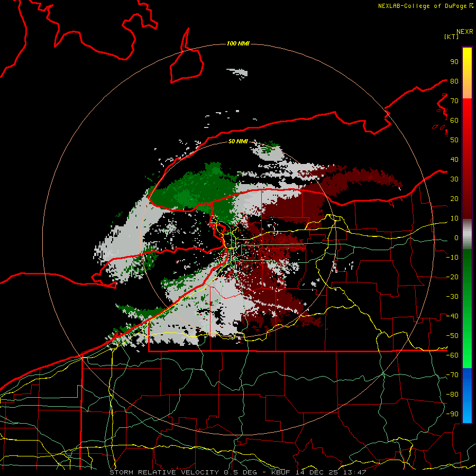This screenshot has height=476, width=476.
Task: Click the -60 value on velocity scale
Action: (452, 355)
